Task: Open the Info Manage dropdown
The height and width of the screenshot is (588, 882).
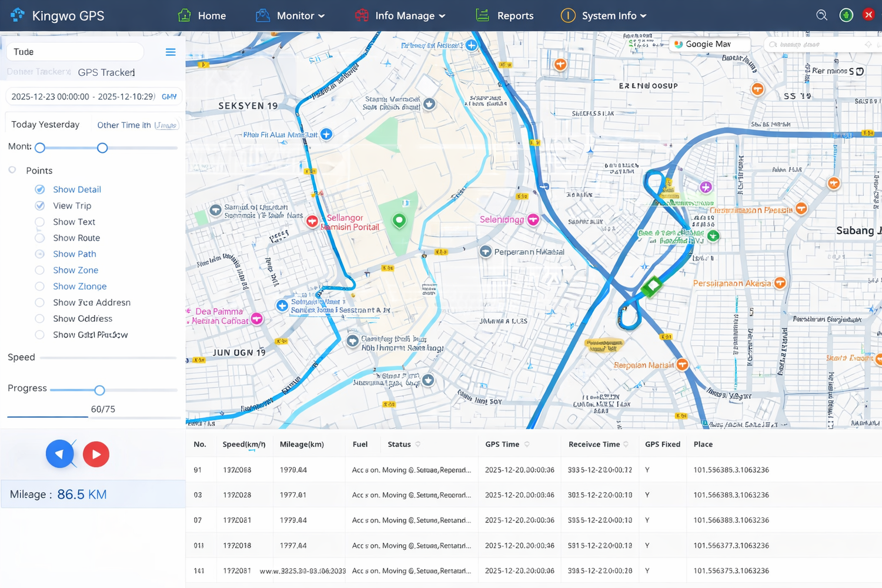Action: pos(401,16)
